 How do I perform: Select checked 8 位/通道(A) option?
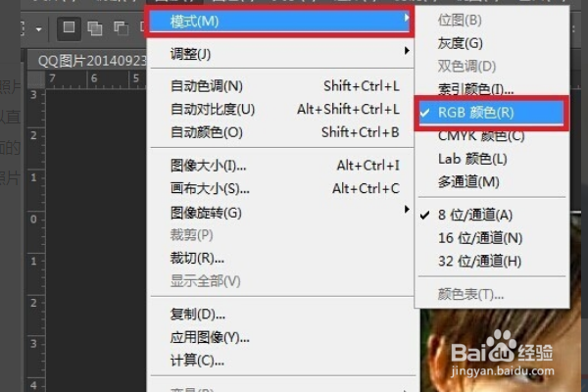pos(492,215)
